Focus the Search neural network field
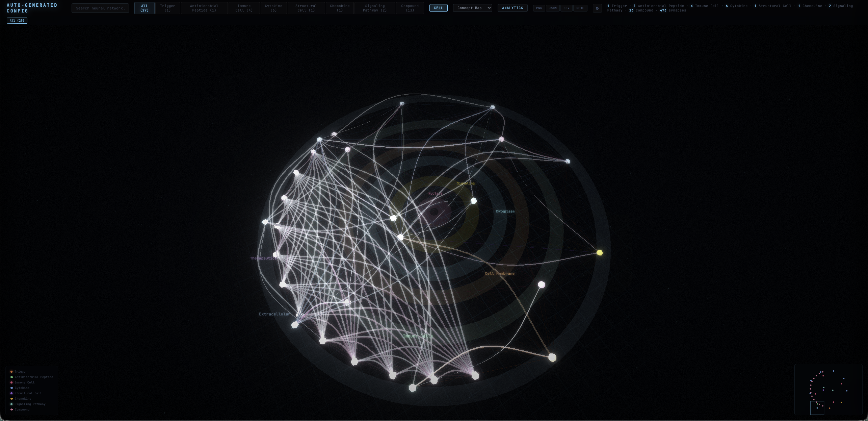 (100, 8)
